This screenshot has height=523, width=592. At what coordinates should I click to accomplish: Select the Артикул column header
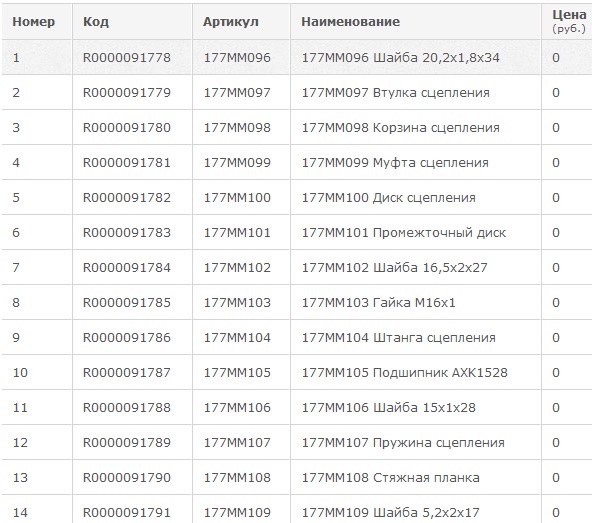[x=231, y=22]
